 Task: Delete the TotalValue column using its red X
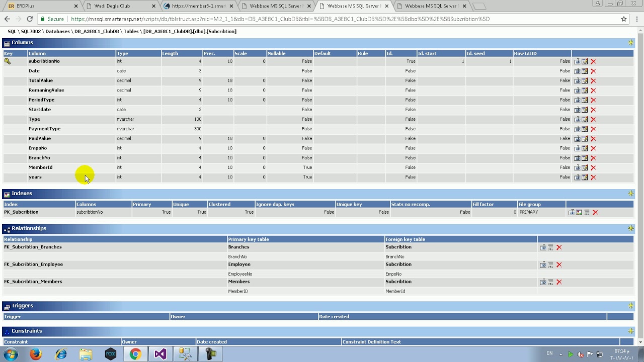(x=593, y=80)
